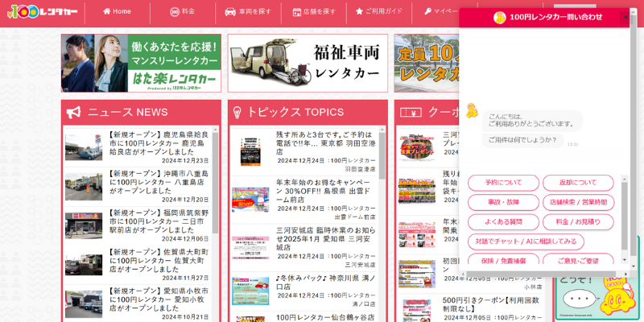Open news about 二日市駅前店 opening
644x322 pixels.
click(x=159, y=222)
